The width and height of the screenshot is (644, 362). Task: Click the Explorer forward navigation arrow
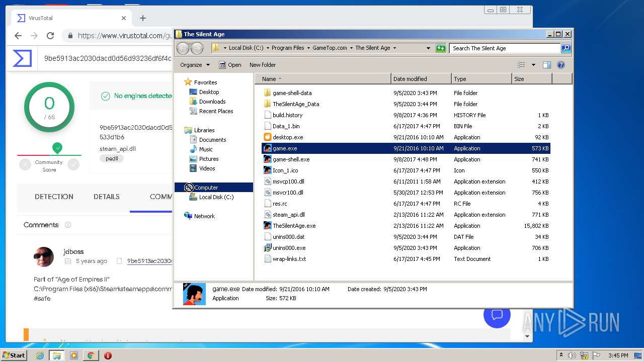(x=197, y=48)
